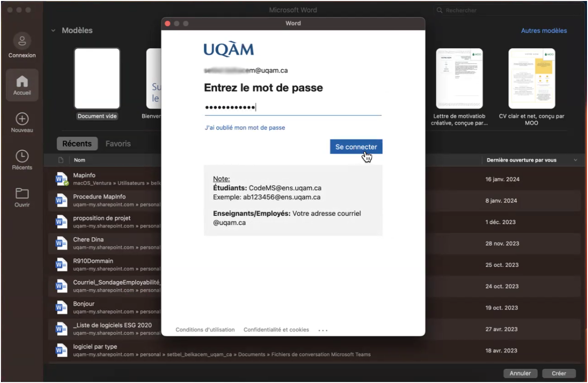Viewport: 588px width, 383px height.
Task: Click the Rechercher magnifying glass icon
Action: [x=440, y=10]
